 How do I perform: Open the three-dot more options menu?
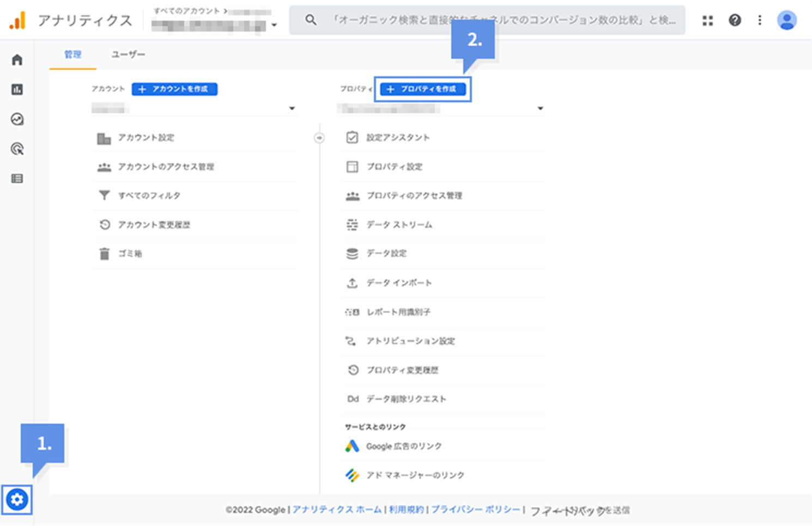pyautogui.click(x=760, y=20)
